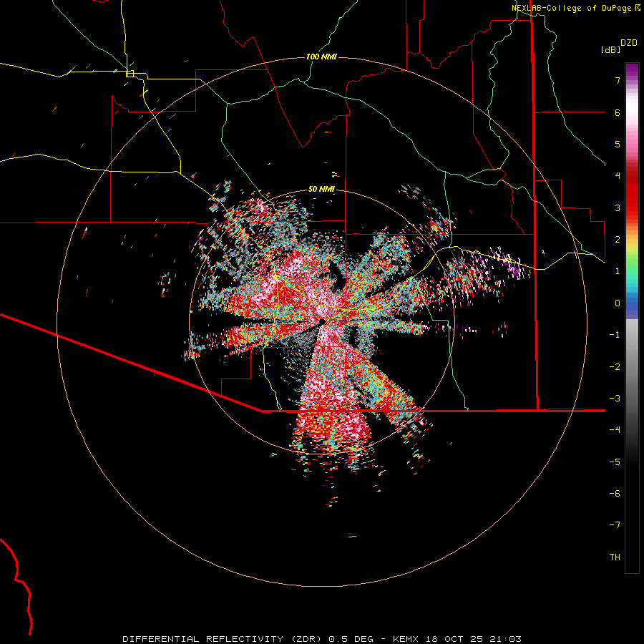The image size is (644, 644).
Task: Click the Differential Reflectivity title caption
Action: [x=322, y=639]
